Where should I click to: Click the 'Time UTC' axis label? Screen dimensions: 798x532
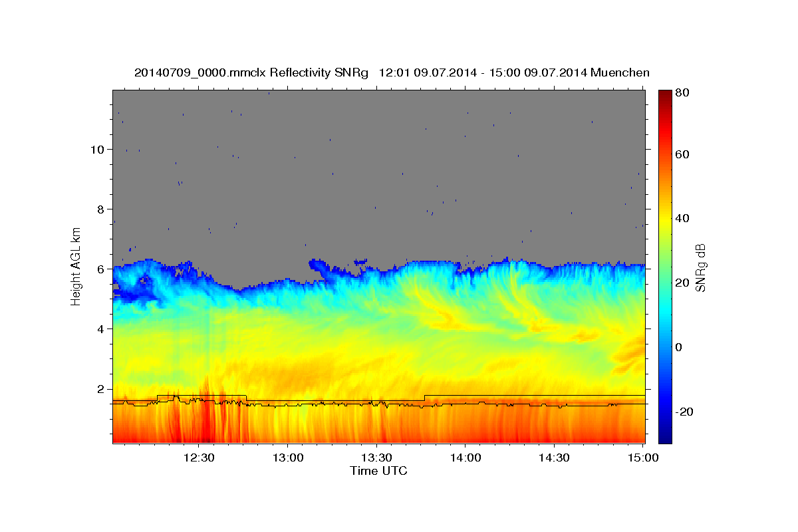tap(378, 471)
